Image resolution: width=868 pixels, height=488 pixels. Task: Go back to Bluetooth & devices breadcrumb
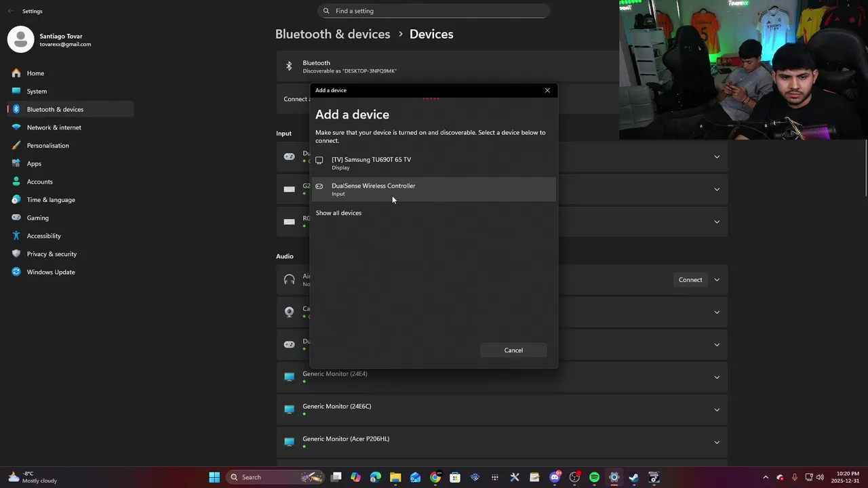point(332,34)
